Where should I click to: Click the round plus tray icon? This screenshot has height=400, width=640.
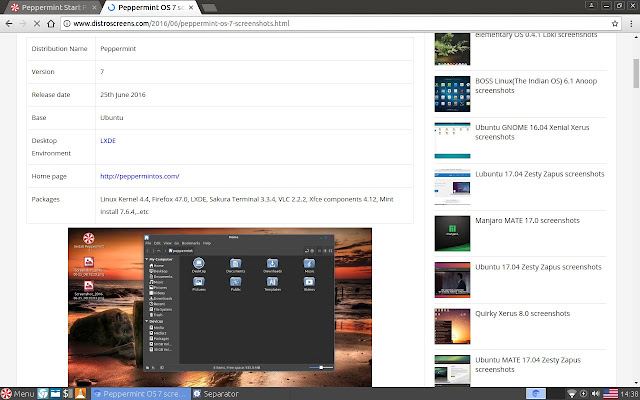coord(584,393)
